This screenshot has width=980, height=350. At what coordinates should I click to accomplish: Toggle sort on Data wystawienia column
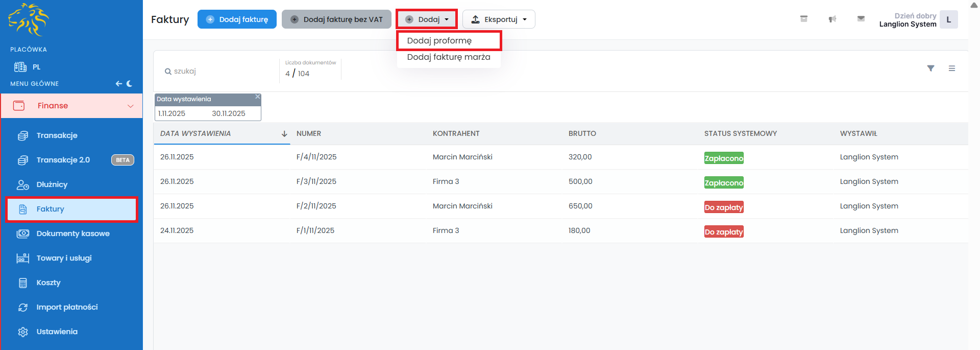284,134
